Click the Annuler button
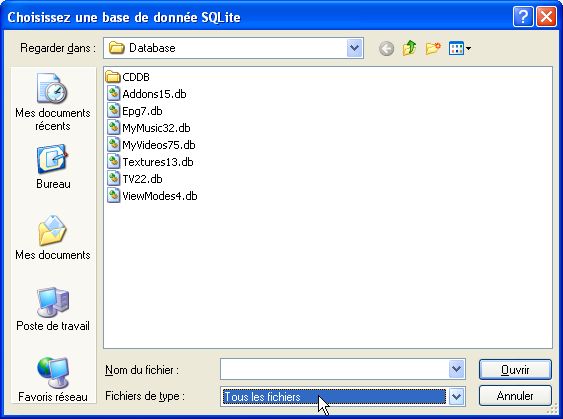Viewport: 563px width, 419px height. (x=515, y=396)
